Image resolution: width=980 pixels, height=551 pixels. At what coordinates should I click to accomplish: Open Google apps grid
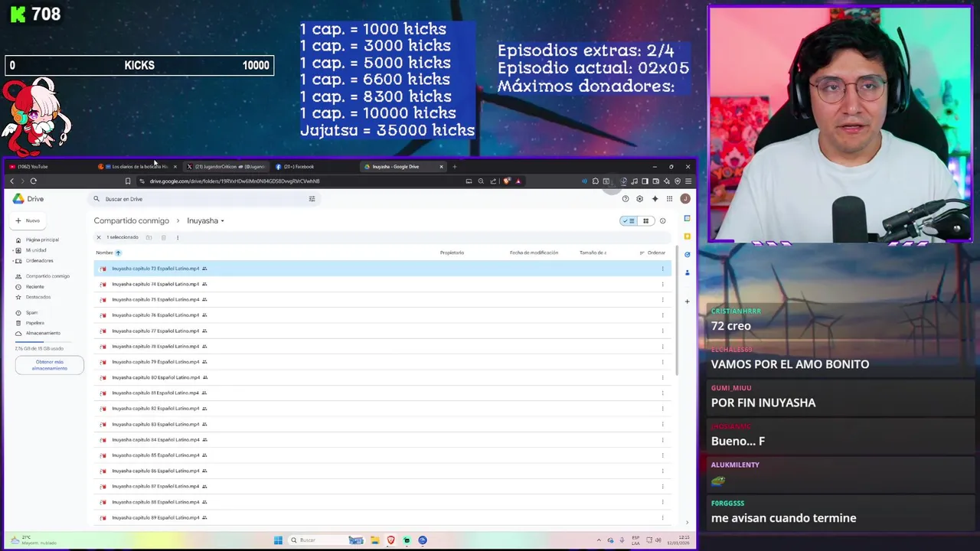(x=669, y=199)
